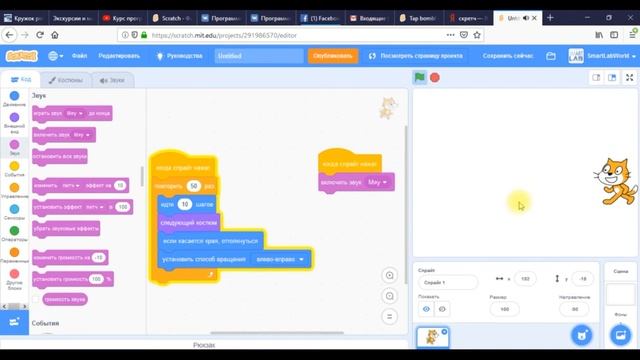Screen dimensions: 640x360
Task: Zoom in the code workspace
Action: coord(389,276)
